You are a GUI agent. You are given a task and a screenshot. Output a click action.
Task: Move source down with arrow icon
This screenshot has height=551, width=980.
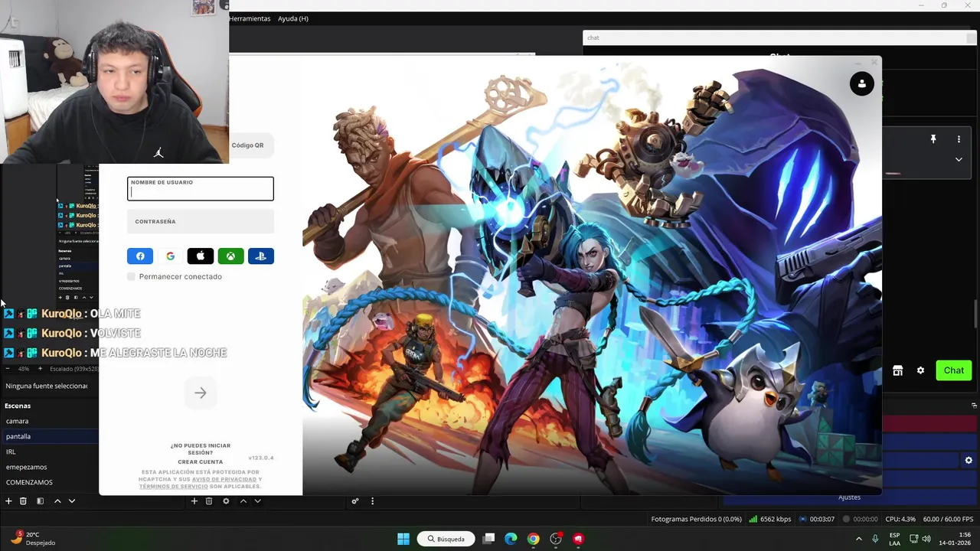click(258, 501)
